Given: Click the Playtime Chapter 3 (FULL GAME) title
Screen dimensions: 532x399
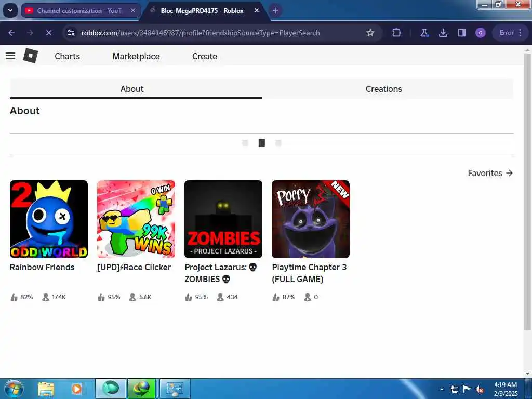Looking at the screenshot, I should [309, 273].
